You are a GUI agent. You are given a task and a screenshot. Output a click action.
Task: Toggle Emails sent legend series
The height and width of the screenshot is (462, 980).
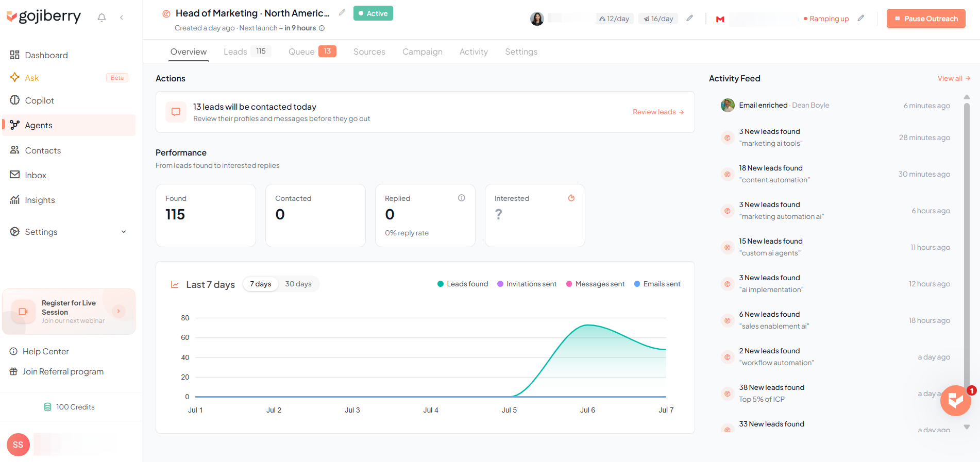pos(657,284)
